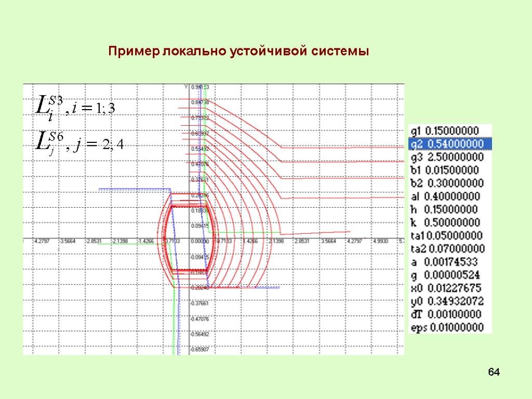Click the highlighted g2 0.54000000 row
Image resolution: width=532 pixels, height=399 pixels.
(x=448, y=143)
